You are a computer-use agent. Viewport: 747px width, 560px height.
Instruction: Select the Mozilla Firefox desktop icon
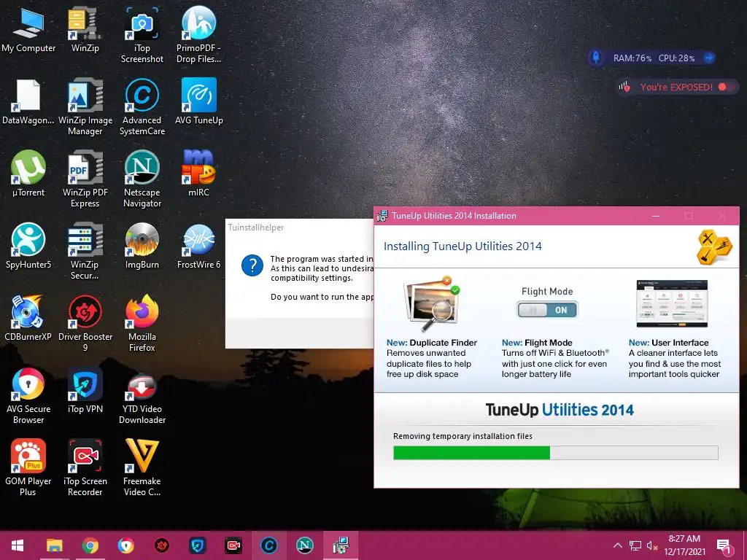click(x=142, y=324)
